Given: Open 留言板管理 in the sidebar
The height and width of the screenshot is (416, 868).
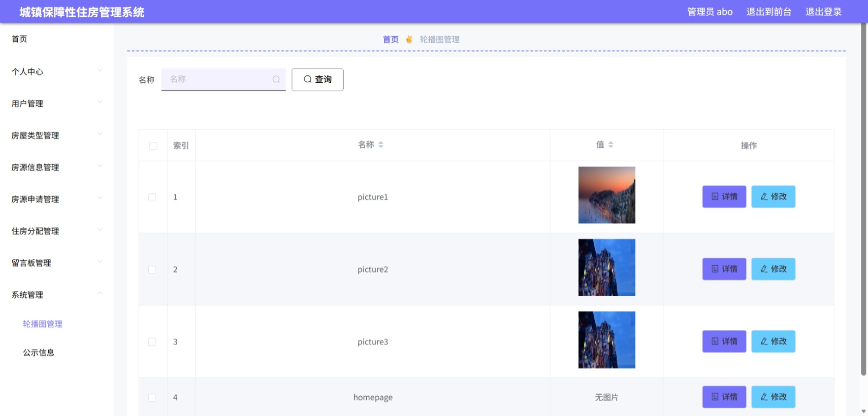Looking at the screenshot, I should 57,263.
